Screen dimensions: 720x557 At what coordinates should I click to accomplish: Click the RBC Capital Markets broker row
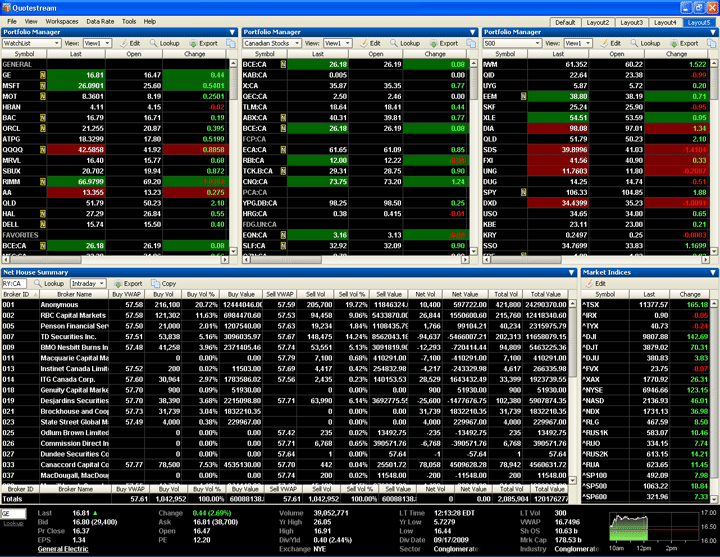coord(285,315)
